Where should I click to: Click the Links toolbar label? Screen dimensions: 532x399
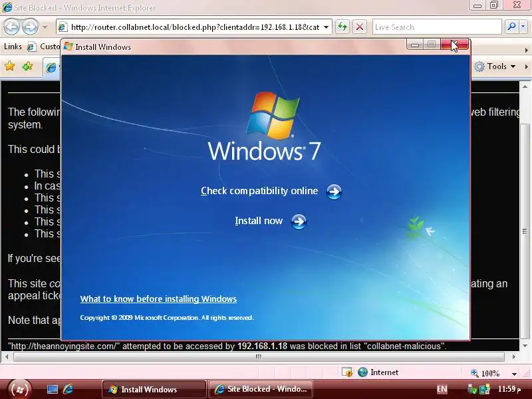(13, 47)
